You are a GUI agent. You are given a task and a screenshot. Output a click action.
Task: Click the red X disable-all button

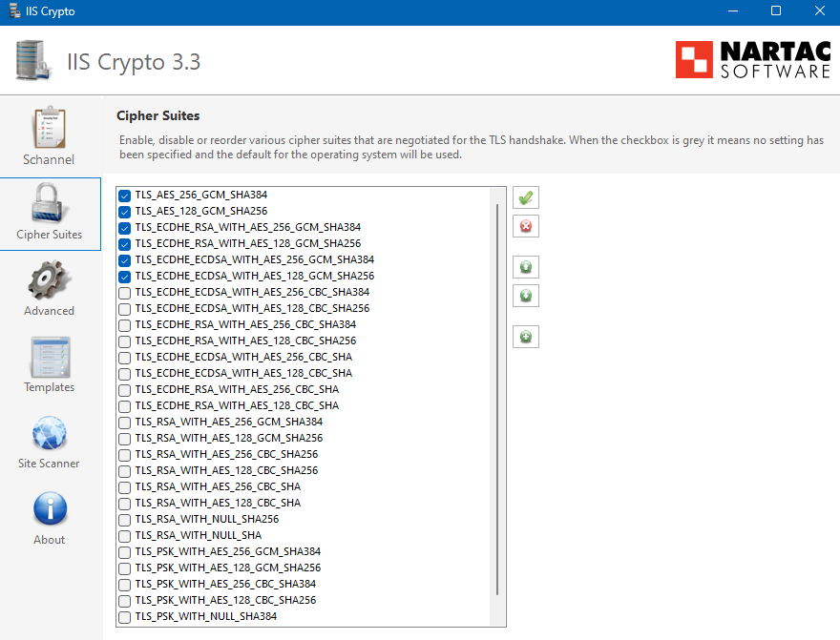(x=525, y=226)
